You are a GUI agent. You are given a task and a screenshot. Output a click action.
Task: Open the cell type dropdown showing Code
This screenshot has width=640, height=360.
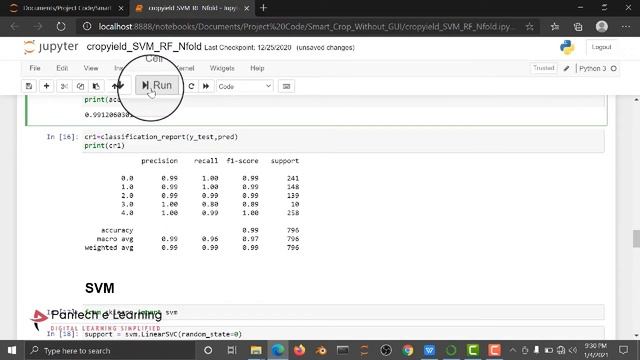coord(244,86)
